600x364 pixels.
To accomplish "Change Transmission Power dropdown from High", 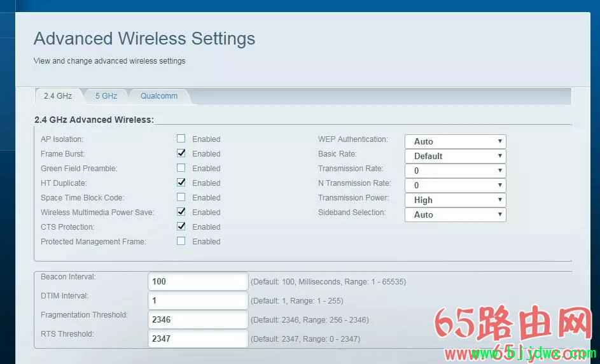I will click(x=455, y=200).
